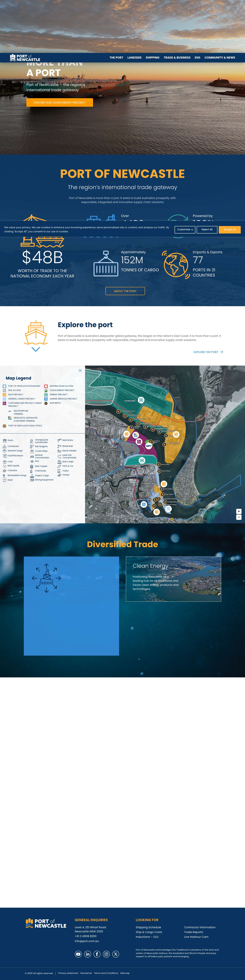Close the Map Legend panel
Image resolution: width=245 pixels, height=980 pixels.
80,370
